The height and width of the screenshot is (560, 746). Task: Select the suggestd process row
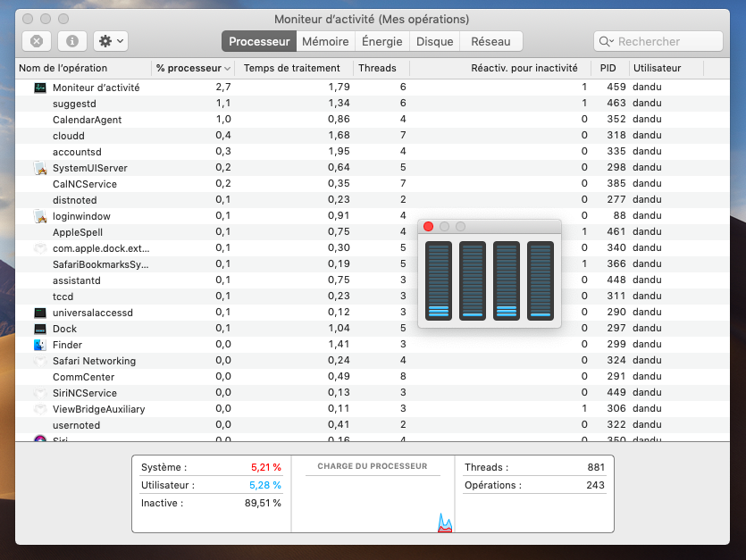[372, 104]
